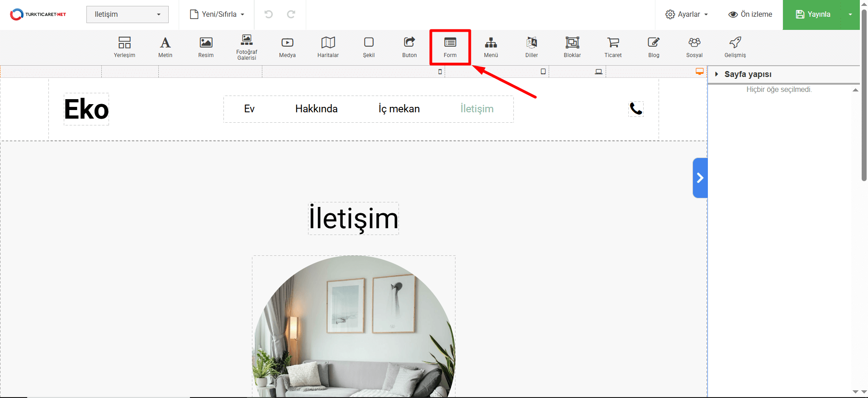The image size is (868, 398).
Task: Open the Yeni/Sıfırla dropdown
Action: pos(217,14)
